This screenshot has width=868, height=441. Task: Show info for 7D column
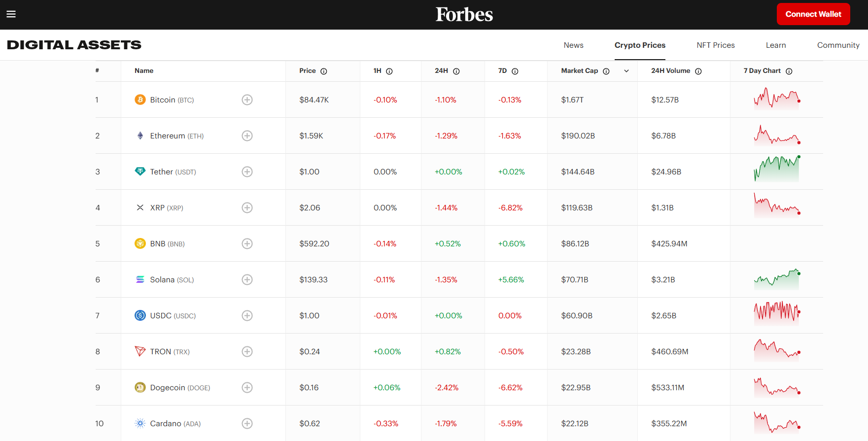pos(515,71)
